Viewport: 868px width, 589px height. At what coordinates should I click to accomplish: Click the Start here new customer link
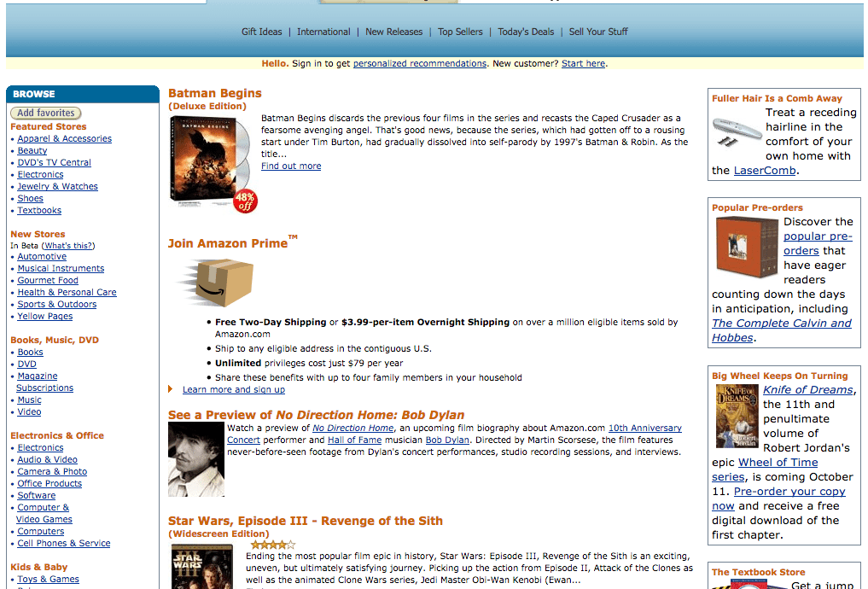[x=583, y=64]
